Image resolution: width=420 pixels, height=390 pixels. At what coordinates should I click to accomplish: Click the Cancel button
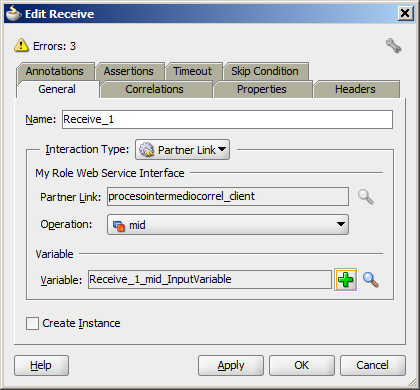click(x=373, y=365)
